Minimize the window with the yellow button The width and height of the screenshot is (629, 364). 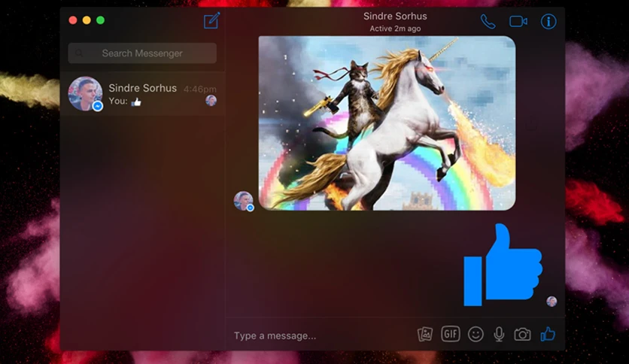87,20
